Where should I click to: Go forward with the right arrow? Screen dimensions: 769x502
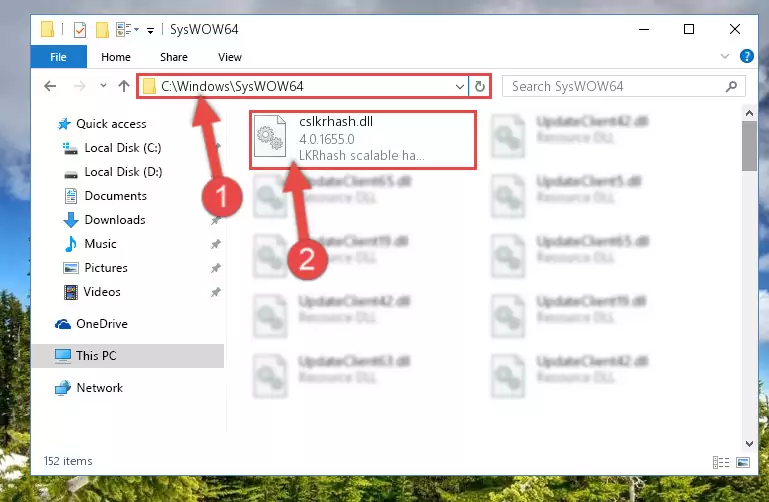click(x=79, y=86)
